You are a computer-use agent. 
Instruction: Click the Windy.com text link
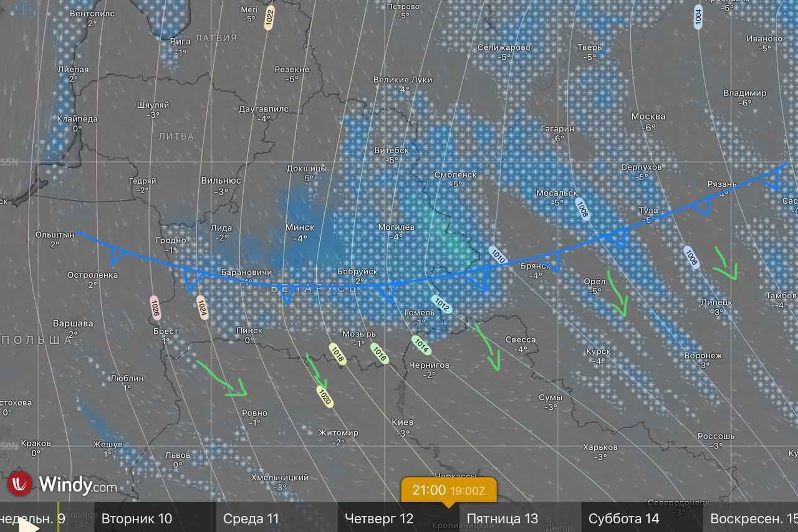pyautogui.click(x=77, y=485)
